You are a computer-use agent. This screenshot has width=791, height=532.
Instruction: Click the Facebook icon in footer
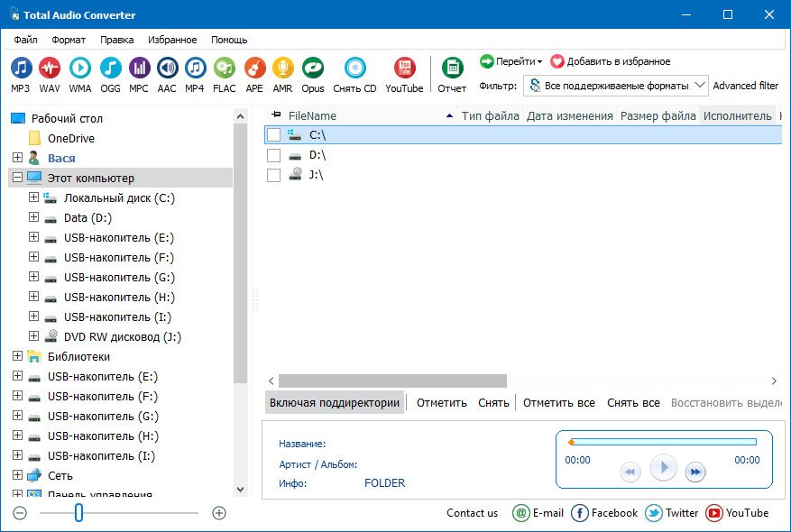(580, 513)
